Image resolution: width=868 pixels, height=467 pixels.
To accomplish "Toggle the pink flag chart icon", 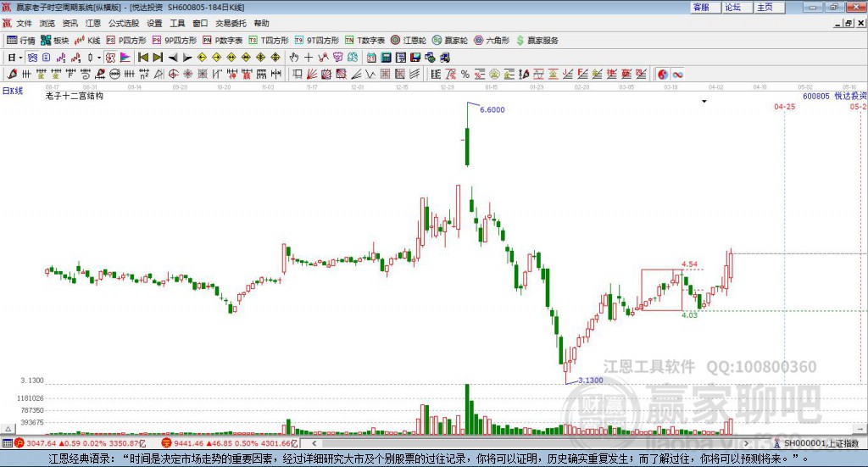I will point(125,58).
